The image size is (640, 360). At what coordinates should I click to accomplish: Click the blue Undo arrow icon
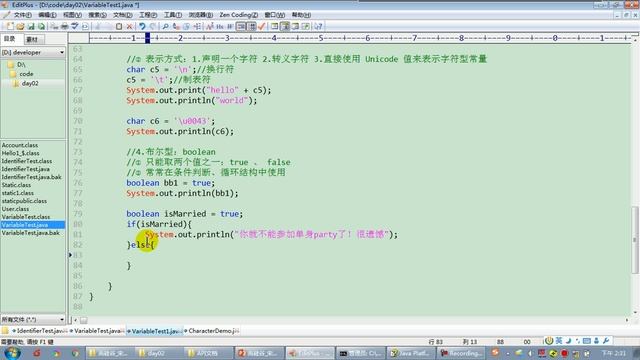[142, 27]
